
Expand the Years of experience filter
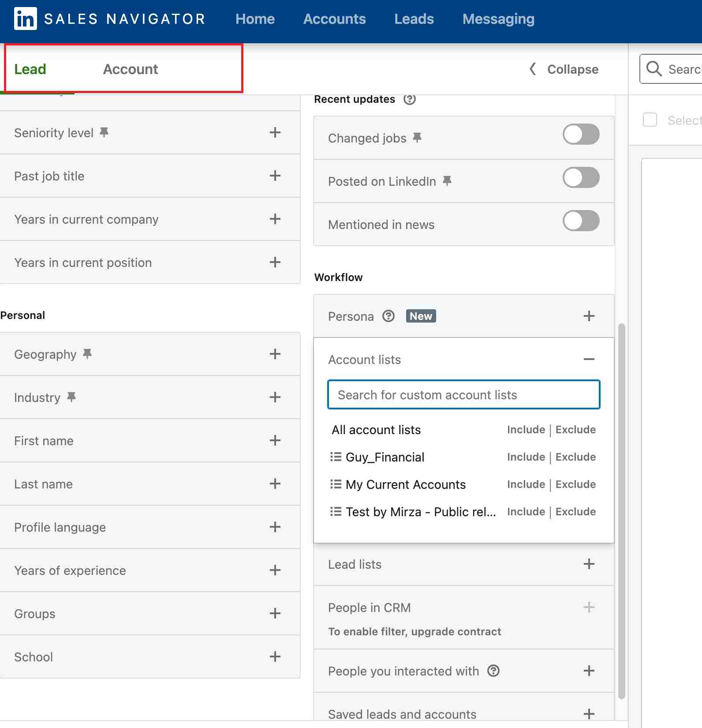(x=275, y=570)
